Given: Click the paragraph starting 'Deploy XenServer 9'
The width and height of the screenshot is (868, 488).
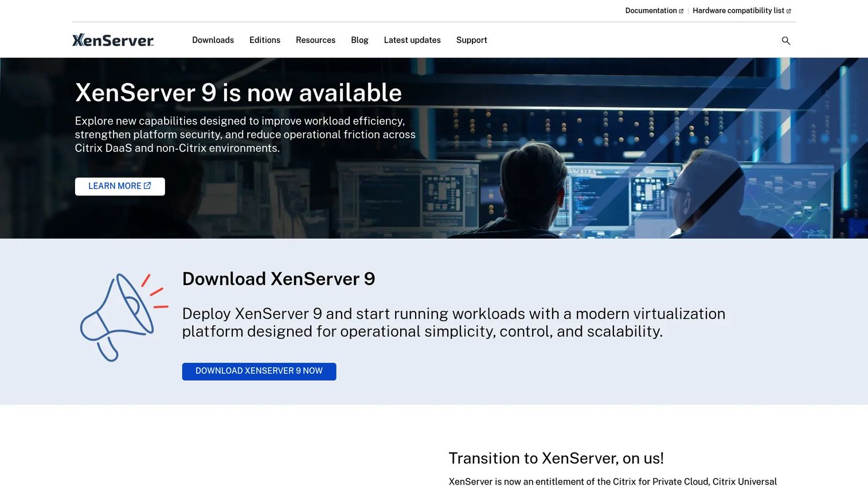Looking at the screenshot, I should (x=453, y=322).
